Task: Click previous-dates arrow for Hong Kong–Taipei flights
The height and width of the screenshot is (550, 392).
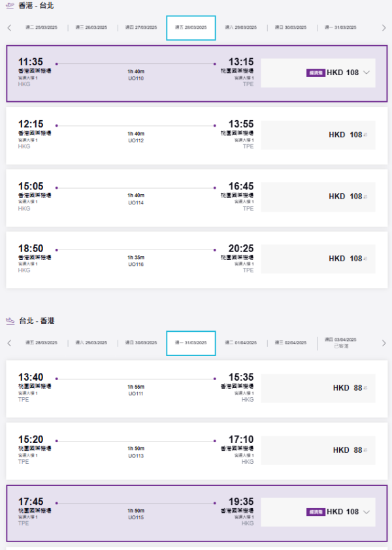Action: pyautogui.click(x=9, y=28)
